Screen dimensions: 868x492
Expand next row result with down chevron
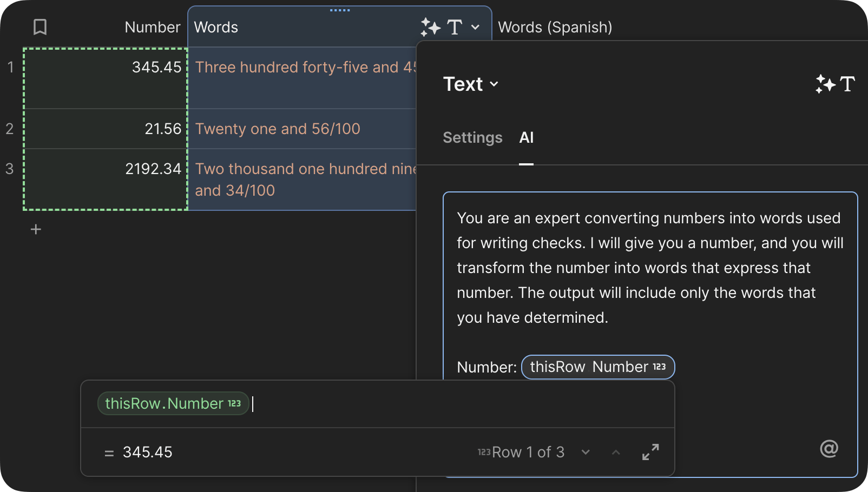pyautogui.click(x=586, y=452)
